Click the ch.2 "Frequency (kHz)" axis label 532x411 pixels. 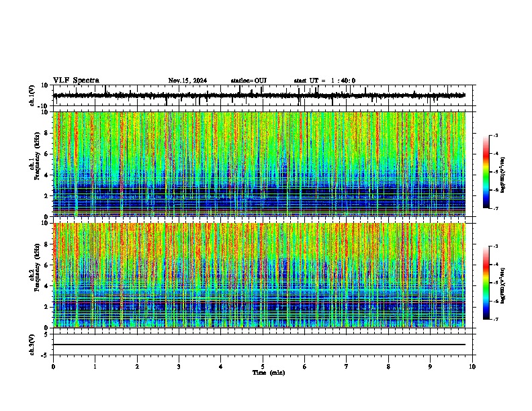tap(38, 267)
